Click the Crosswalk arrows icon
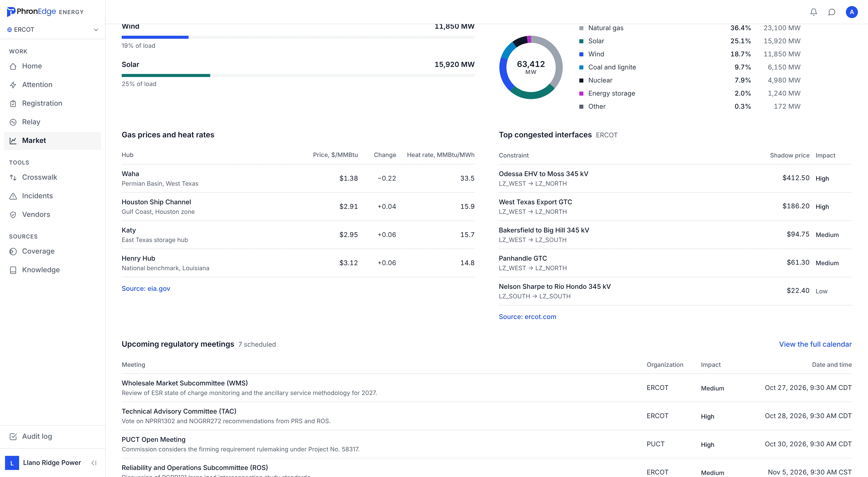 click(13, 177)
